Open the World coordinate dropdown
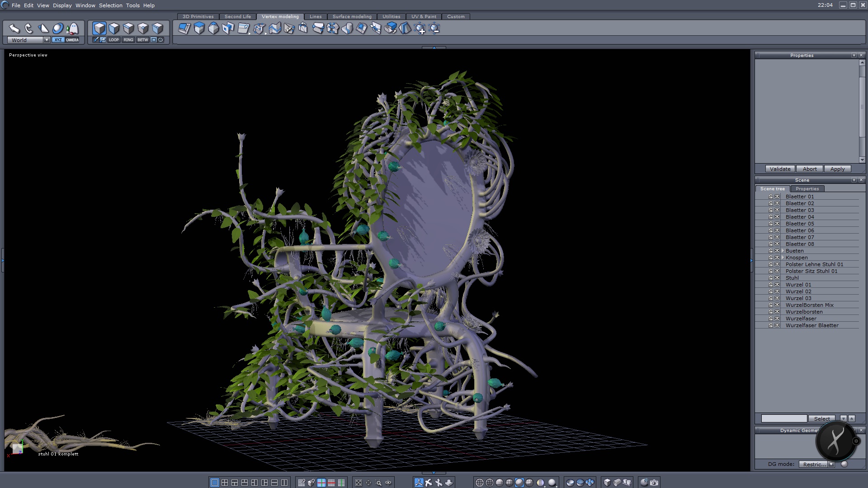This screenshot has width=868, height=488. [47, 40]
